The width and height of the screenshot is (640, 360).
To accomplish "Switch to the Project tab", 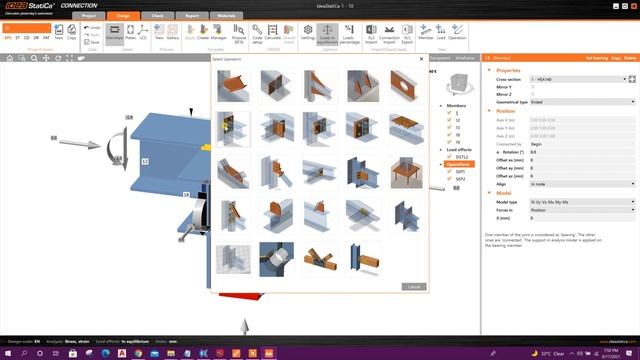I will click(x=89, y=16).
